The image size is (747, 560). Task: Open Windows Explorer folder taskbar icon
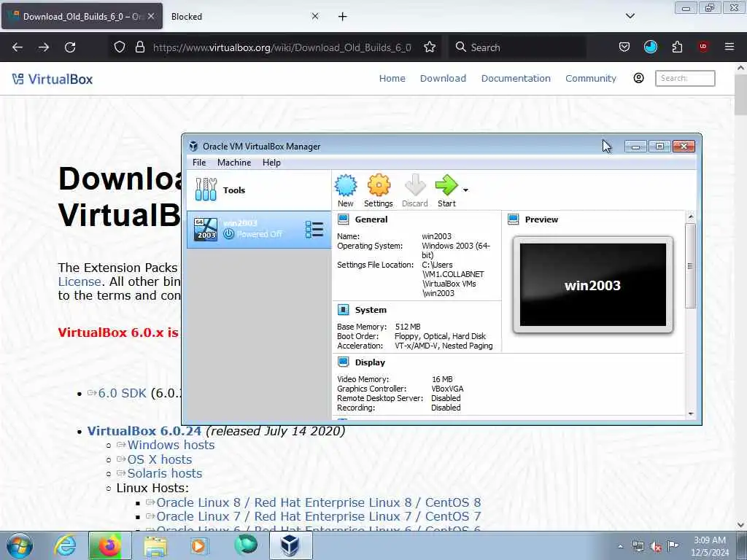click(x=155, y=545)
